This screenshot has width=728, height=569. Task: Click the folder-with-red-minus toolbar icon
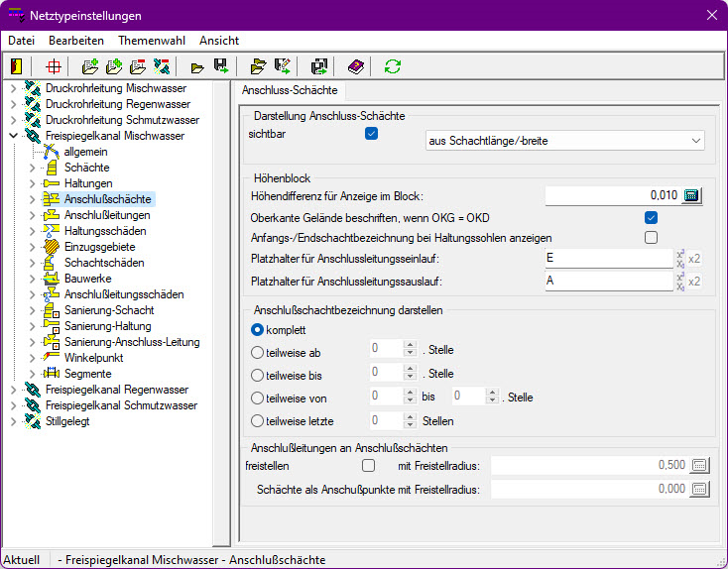coord(138,66)
